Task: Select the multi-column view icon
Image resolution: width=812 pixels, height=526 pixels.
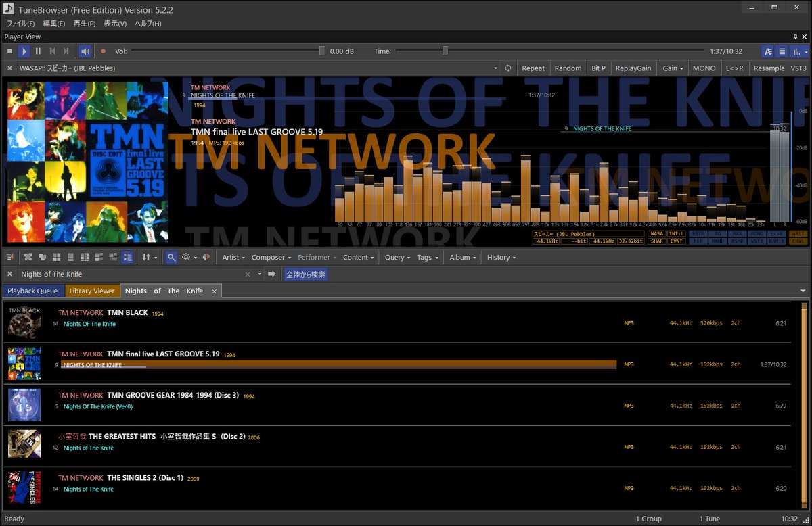Action: tap(85, 258)
